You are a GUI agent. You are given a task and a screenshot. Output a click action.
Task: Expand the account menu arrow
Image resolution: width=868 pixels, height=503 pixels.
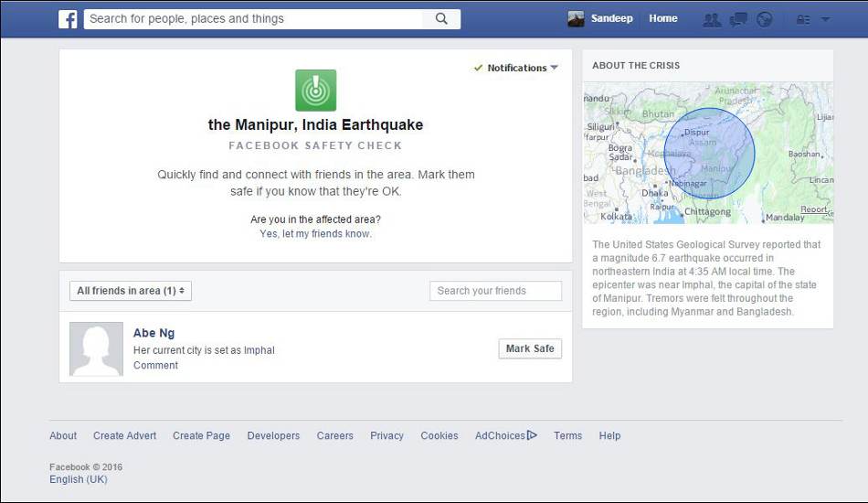tap(825, 19)
